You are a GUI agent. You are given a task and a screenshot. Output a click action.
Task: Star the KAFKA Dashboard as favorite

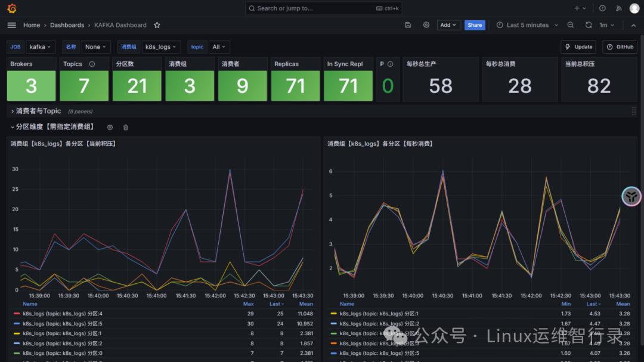pos(157,25)
